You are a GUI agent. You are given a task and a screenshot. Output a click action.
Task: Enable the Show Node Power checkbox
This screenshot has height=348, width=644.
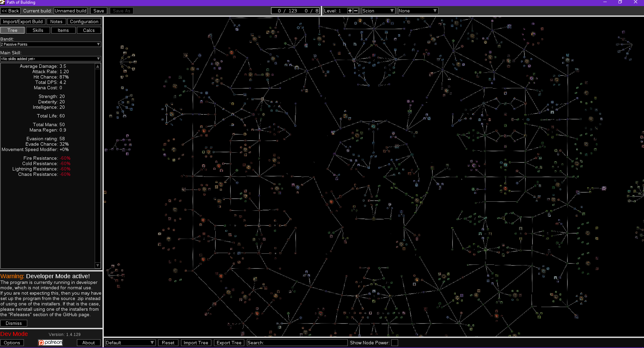[x=395, y=343]
